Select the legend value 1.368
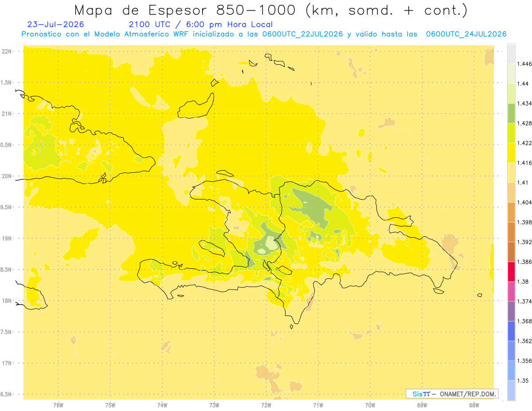 pos(524,321)
